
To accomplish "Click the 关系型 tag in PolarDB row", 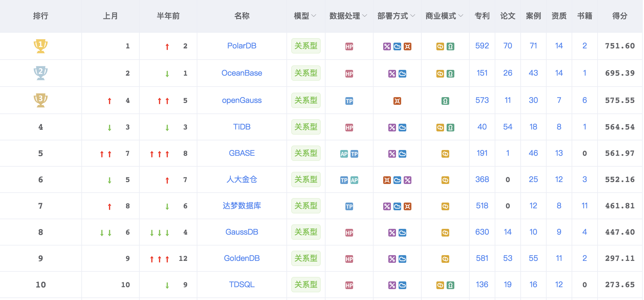I will 306,46.
